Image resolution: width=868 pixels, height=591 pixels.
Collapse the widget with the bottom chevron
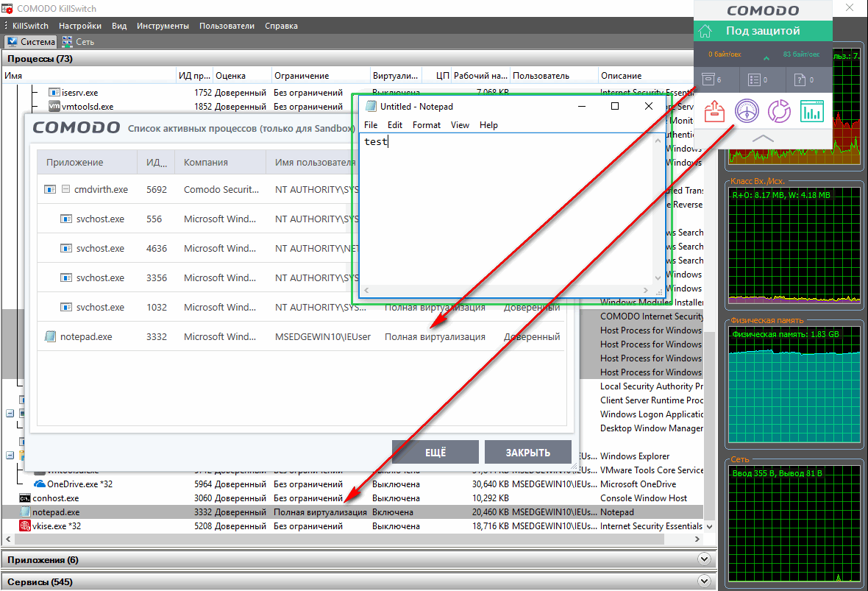pos(763,138)
